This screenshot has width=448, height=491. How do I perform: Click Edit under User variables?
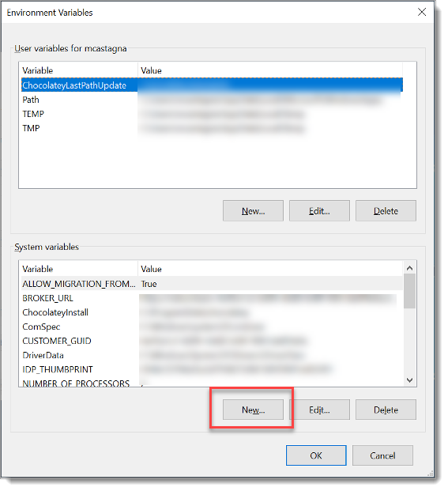319,211
